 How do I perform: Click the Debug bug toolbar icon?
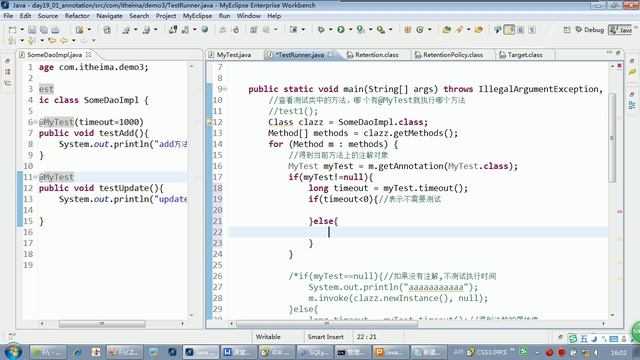click(322, 30)
